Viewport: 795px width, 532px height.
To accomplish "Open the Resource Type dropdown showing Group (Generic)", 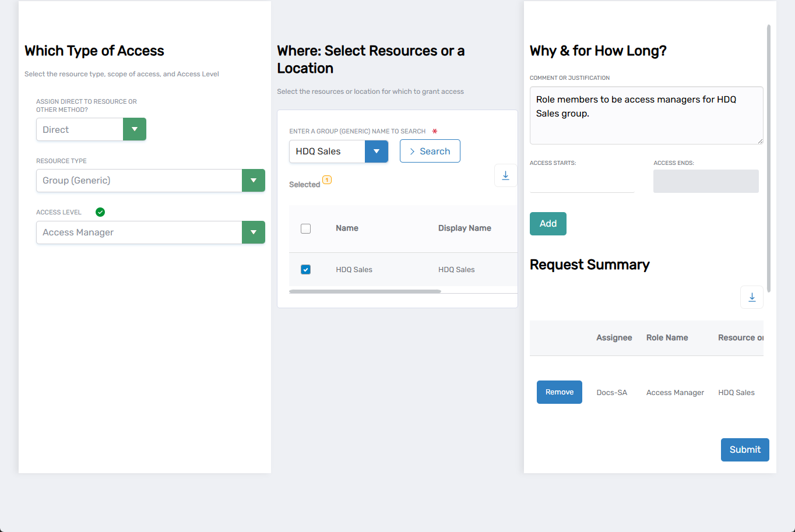I will point(254,180).
